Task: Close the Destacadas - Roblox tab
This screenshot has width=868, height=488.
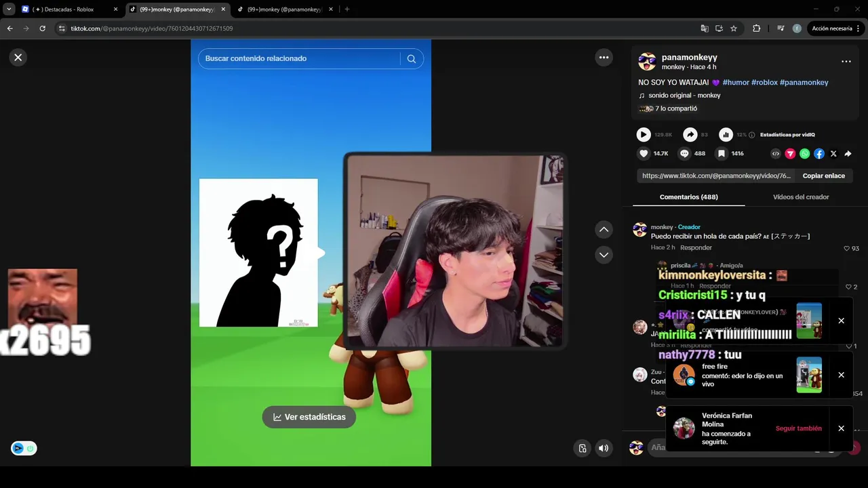Action: coord(115,9)
